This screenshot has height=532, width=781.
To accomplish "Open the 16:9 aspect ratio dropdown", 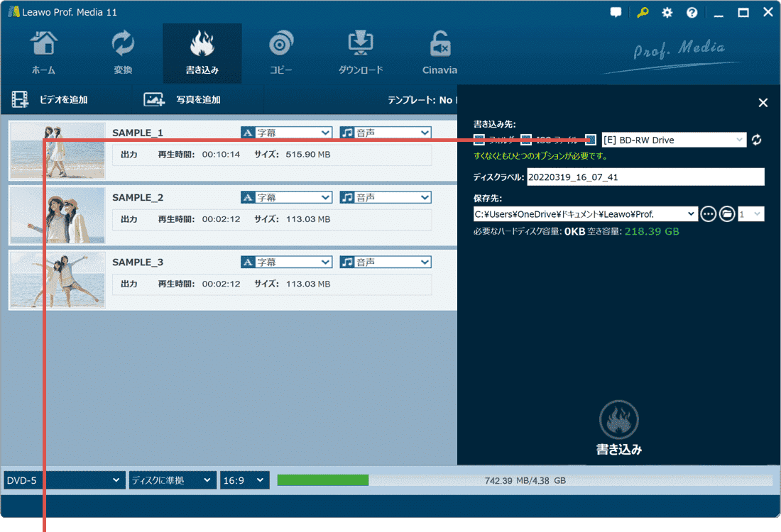I will (245, 480).
